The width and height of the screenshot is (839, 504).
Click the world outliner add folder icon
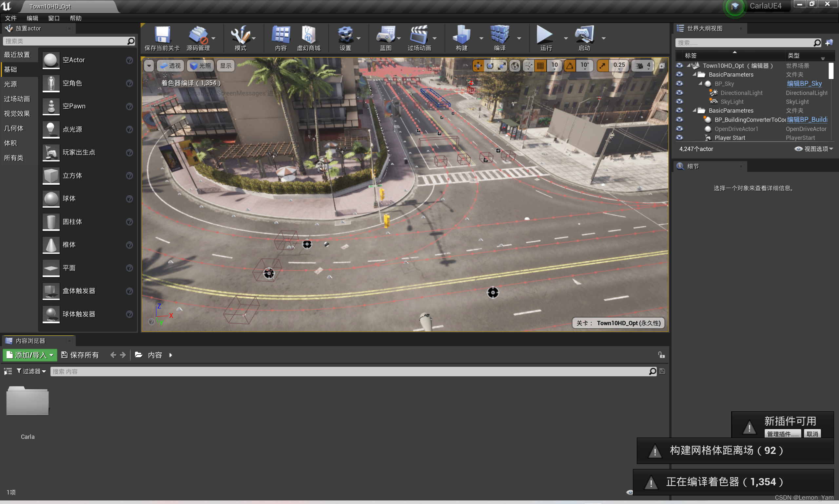(x=829, y=43)
